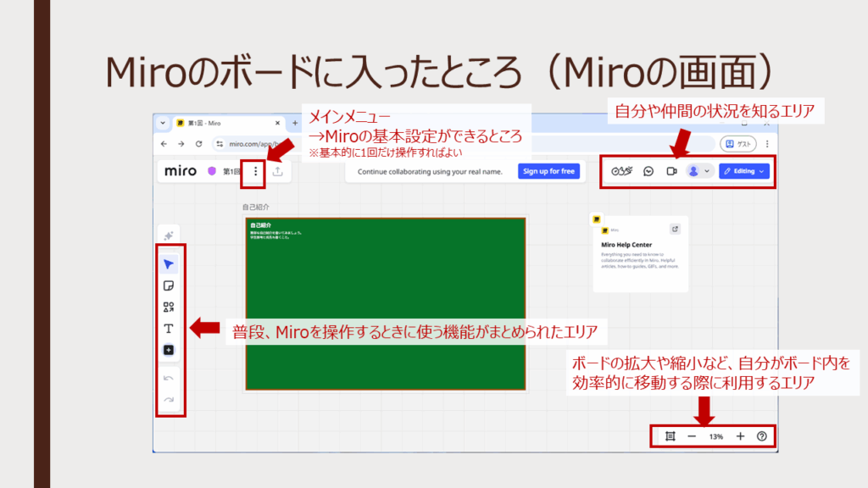Open the plus more-tools button

[169, 350]
